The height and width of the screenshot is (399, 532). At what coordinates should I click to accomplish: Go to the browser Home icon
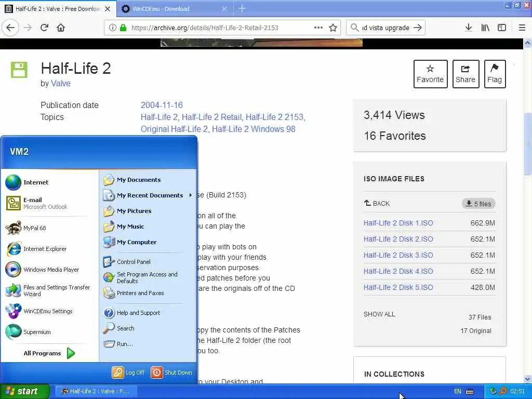[x=61, y=28]
